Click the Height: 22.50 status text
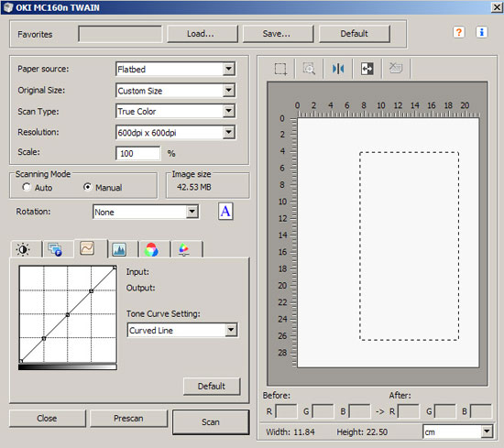 (x=362, y=432)
